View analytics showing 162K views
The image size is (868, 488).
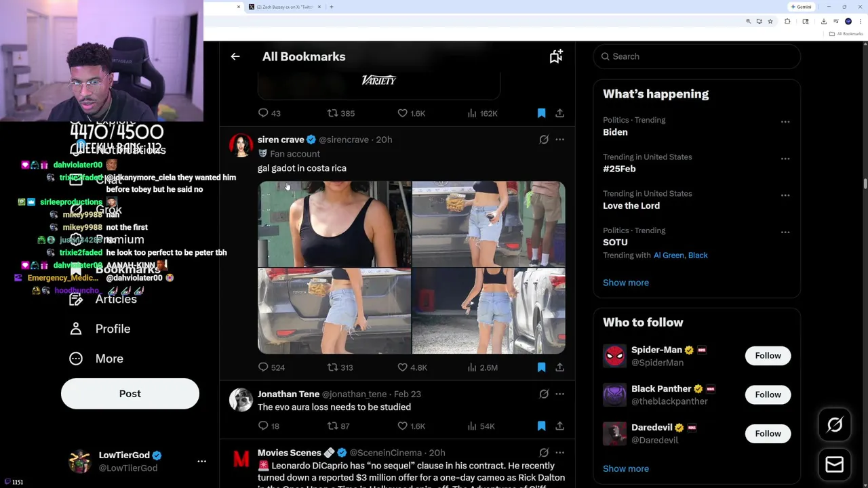tap(482, 113)
